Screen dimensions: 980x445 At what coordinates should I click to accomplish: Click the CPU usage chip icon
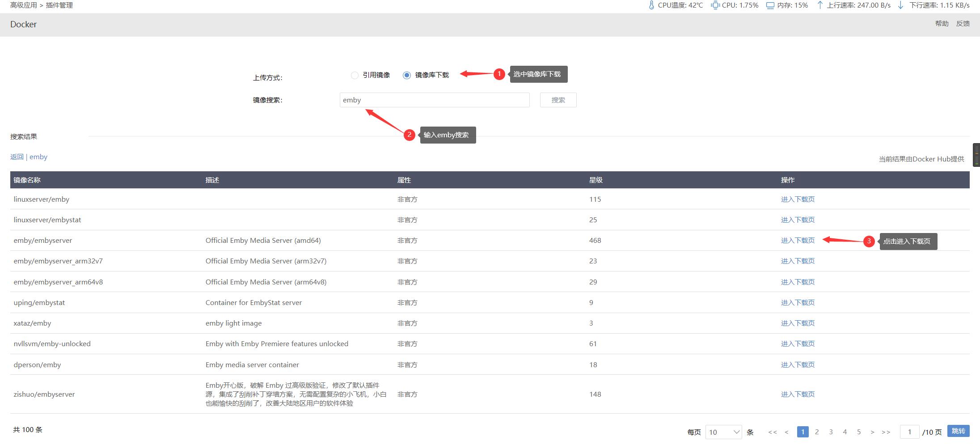(x=714, y=5)
